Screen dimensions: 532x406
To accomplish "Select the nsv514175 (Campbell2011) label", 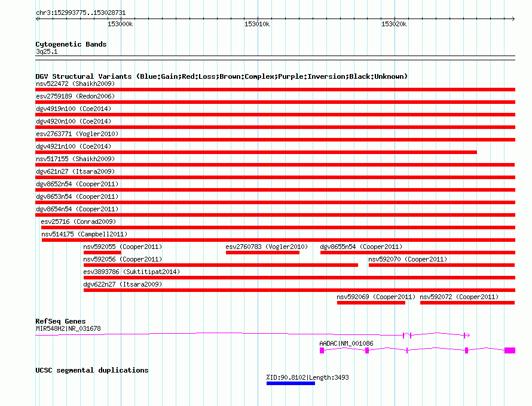I will (84, 234).
